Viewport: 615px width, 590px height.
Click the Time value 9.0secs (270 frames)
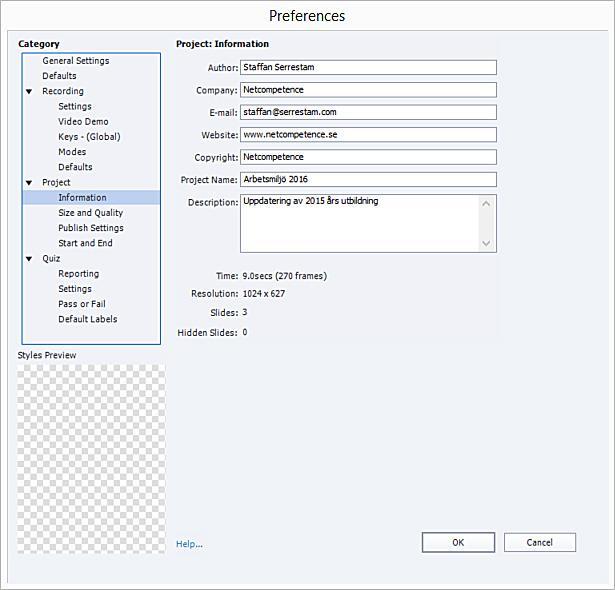click(284, 276)
